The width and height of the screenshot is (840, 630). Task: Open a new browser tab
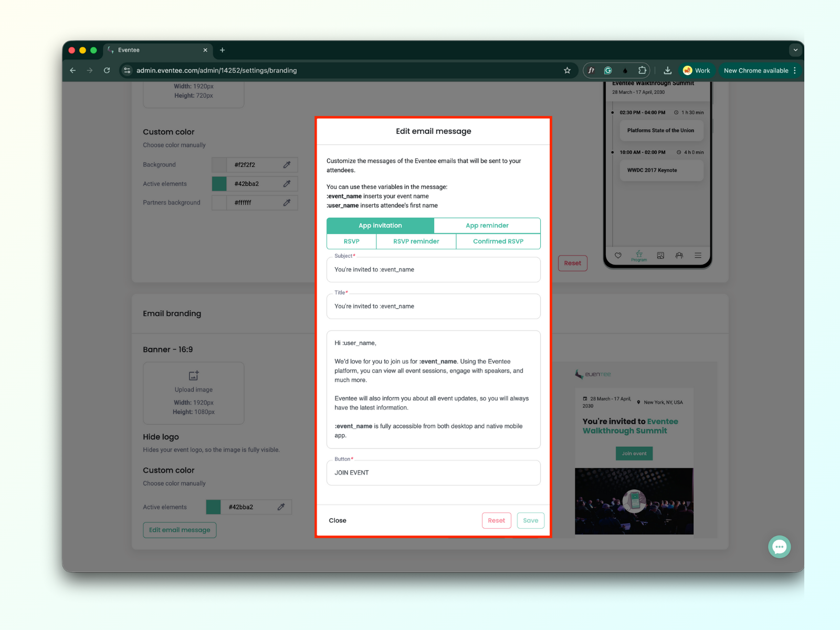click(x=223, y=50)
